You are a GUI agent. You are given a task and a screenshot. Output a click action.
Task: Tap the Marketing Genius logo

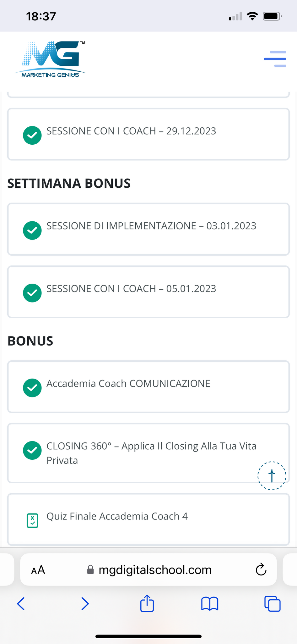51,59
